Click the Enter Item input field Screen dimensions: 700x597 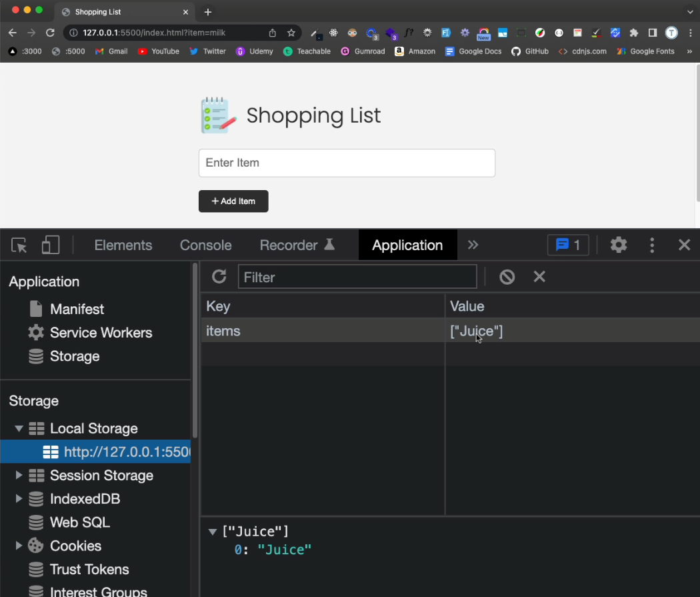pos(347,163)
